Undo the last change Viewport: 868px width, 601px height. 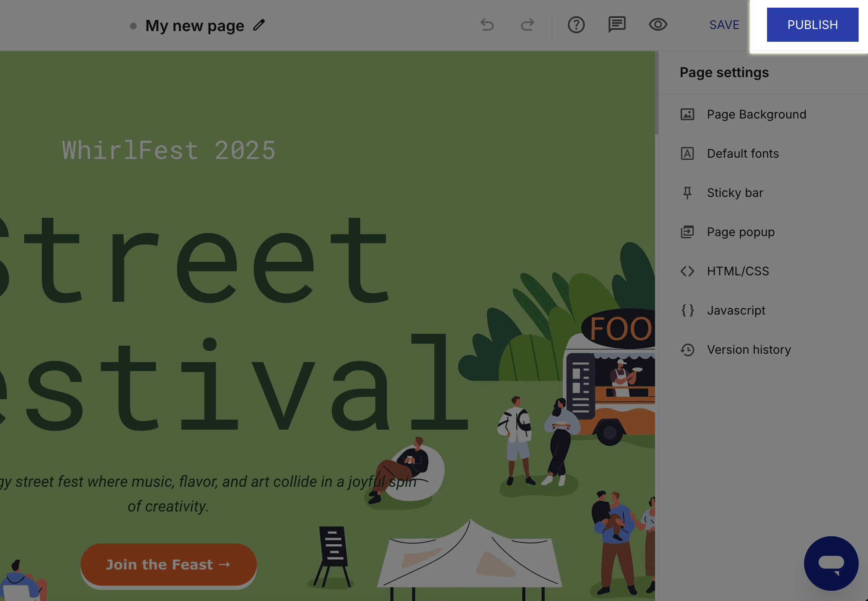[487, 25]
